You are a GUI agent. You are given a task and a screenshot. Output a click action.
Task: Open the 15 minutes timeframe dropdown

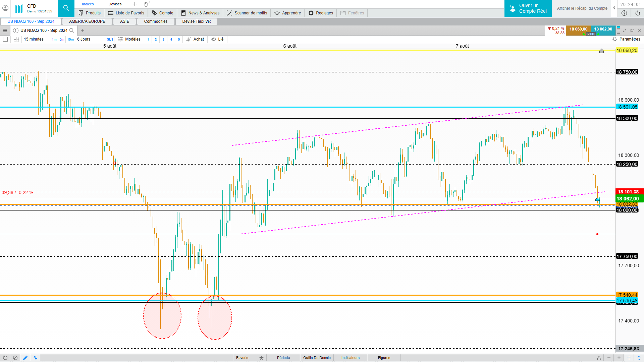click(x=34, y=39)
